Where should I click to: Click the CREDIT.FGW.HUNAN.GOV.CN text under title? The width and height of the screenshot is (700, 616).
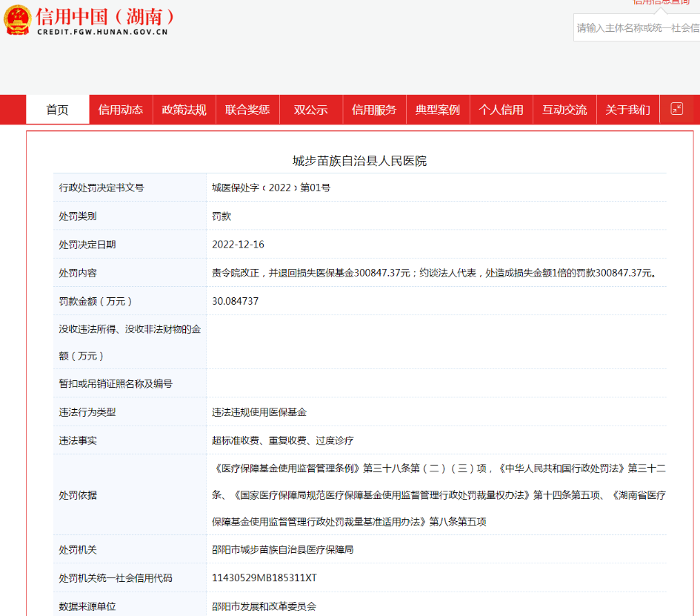click(102, 32)
